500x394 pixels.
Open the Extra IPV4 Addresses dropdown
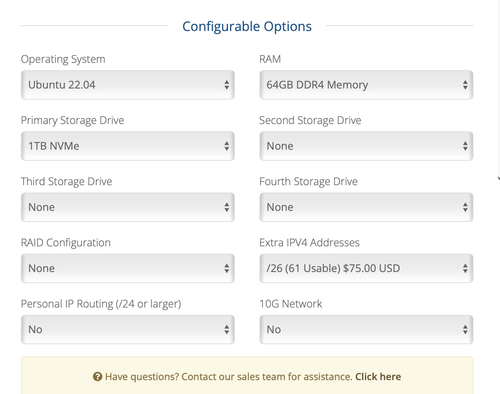click(x=366, y=268)
